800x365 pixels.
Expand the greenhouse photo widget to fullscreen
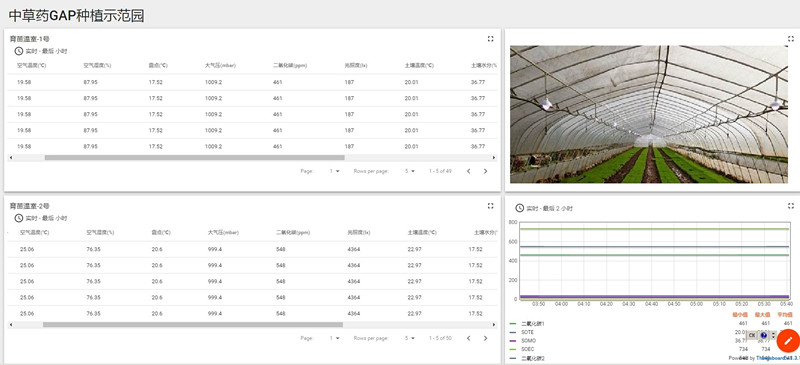click(x=791, y=39)
